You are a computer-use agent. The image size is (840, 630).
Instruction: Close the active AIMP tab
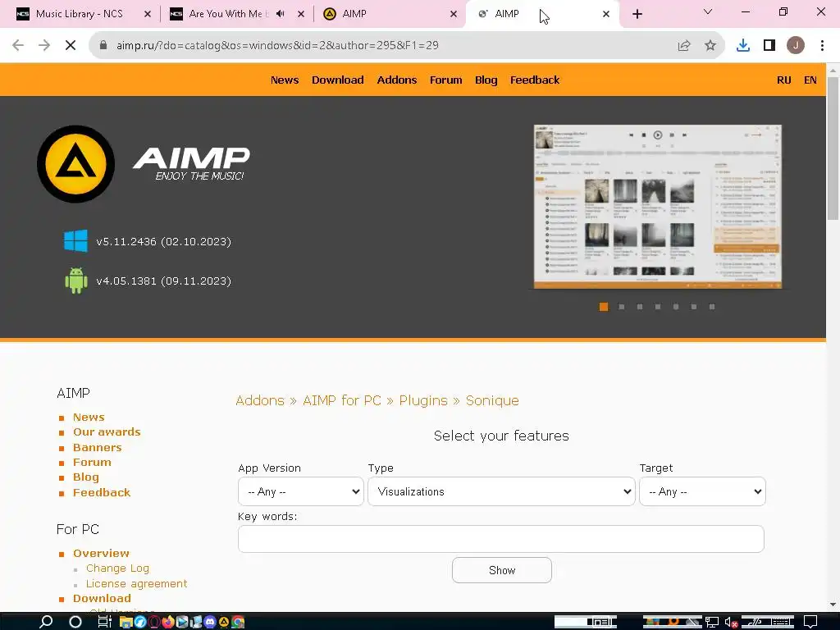606,14
